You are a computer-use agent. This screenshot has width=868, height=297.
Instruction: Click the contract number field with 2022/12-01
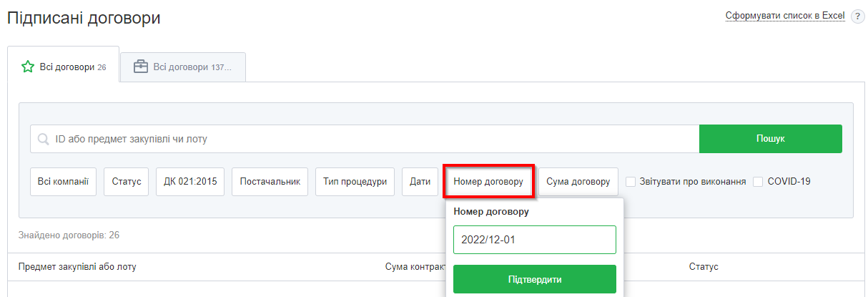click(534, 240)
